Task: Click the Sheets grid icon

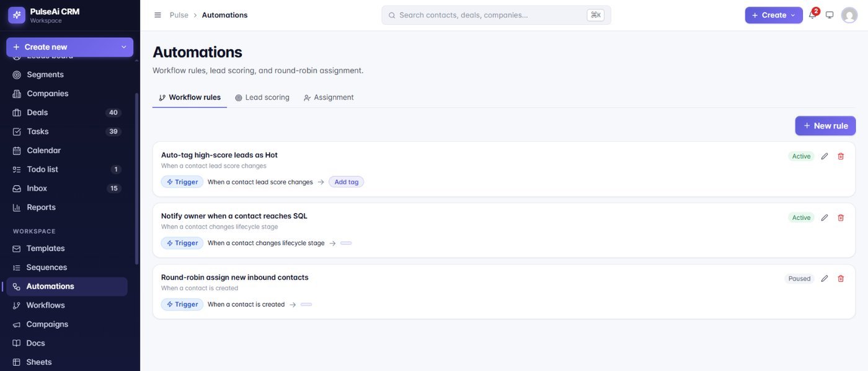Action: pyautogui.click(x=17, y=362)
